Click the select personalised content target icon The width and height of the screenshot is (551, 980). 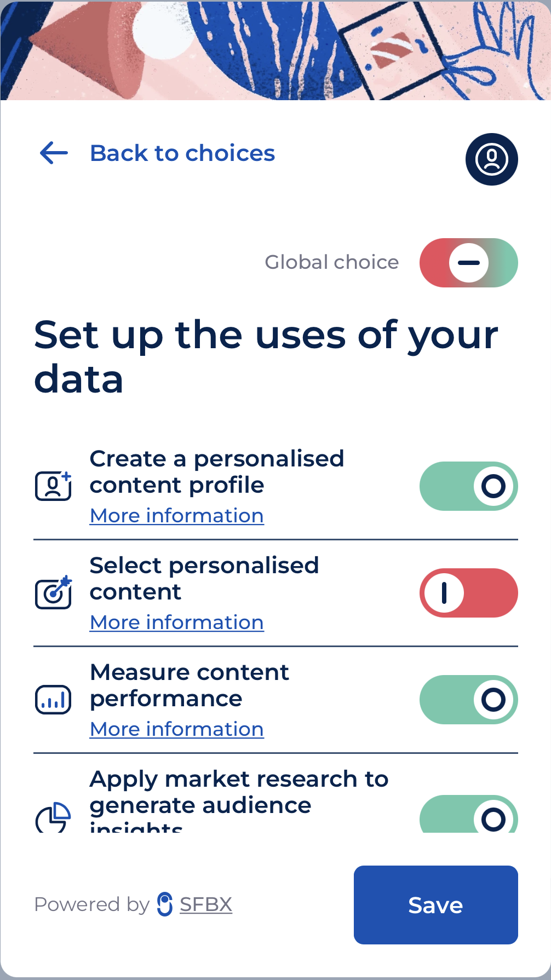click(53, 593)
